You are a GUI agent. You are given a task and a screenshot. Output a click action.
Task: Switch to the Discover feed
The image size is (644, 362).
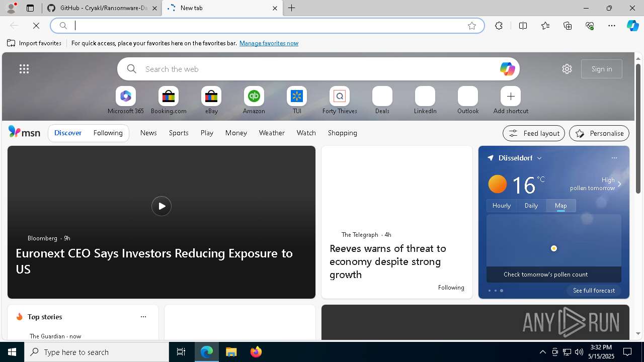click(68, 133)
